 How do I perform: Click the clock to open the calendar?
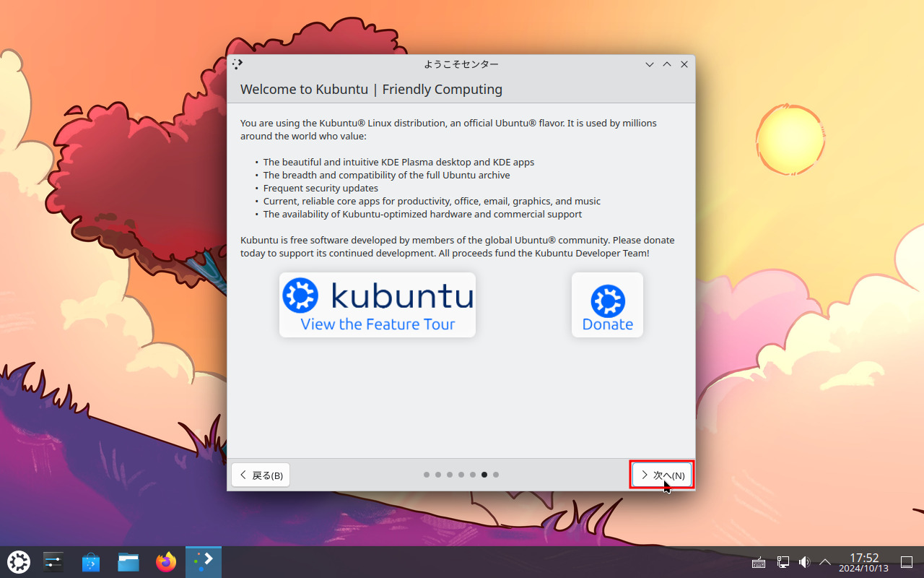coord(863,561)
